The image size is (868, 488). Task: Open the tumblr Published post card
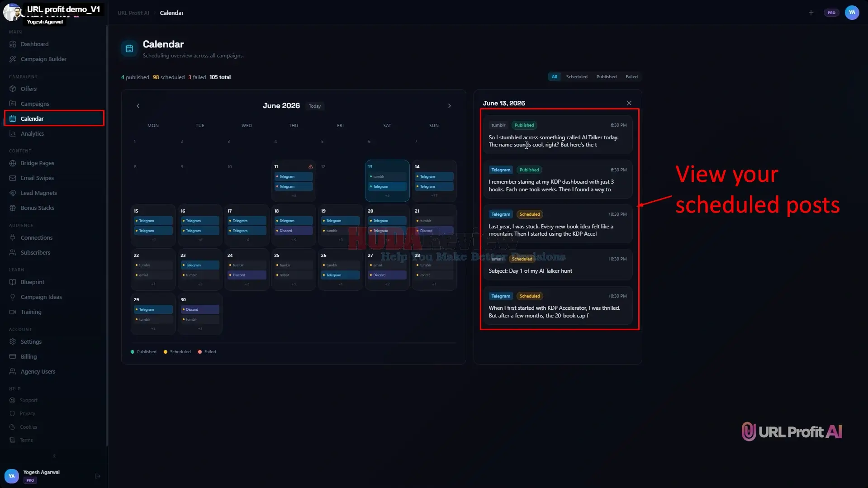[x=558, y=135]
